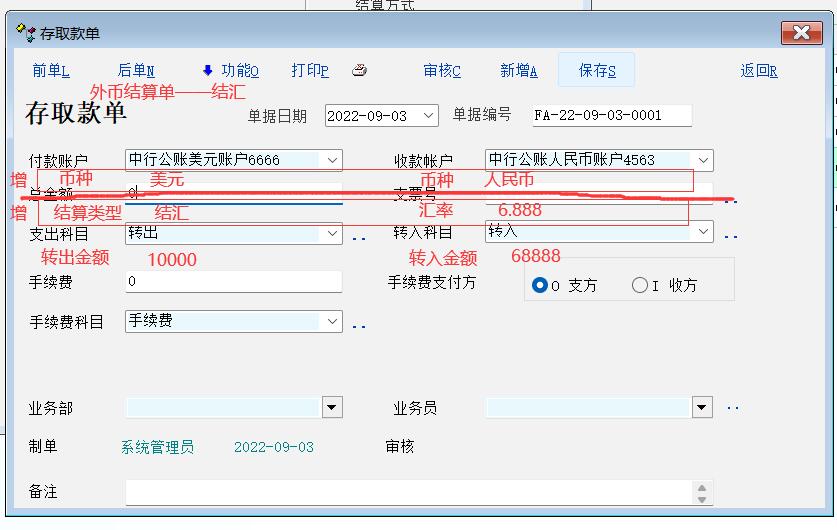Click the 手续费 amount input field
The image size is (837, 530).
[234, 282]
